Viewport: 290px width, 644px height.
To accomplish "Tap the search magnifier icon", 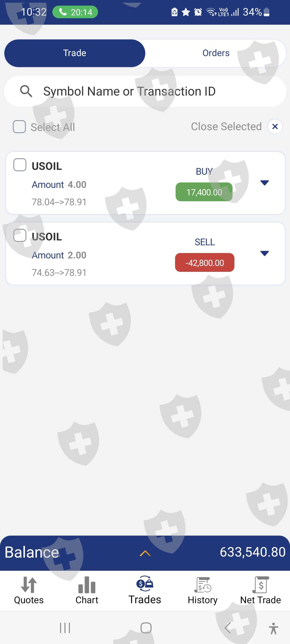I will point(26,91).
